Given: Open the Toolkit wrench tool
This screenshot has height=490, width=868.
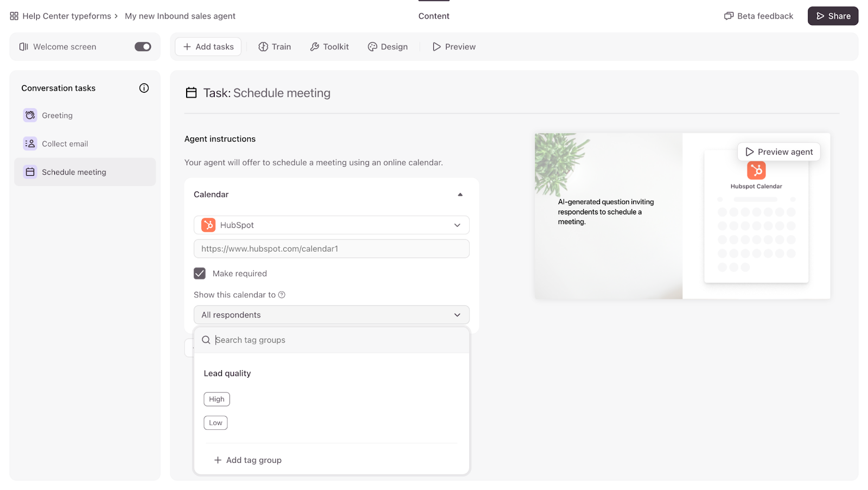Looking at the screenshot, I should [329, 47].
